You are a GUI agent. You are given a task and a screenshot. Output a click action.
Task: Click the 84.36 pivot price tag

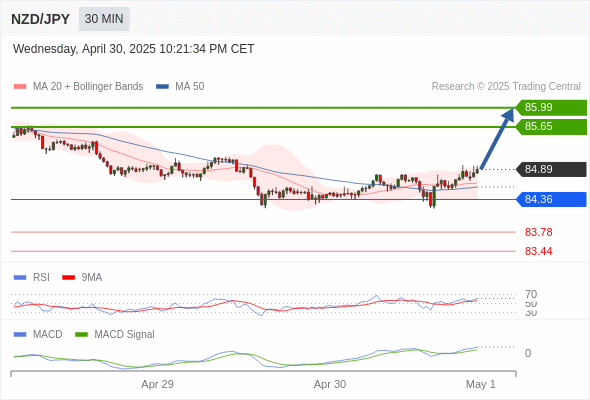click(551, 199)
